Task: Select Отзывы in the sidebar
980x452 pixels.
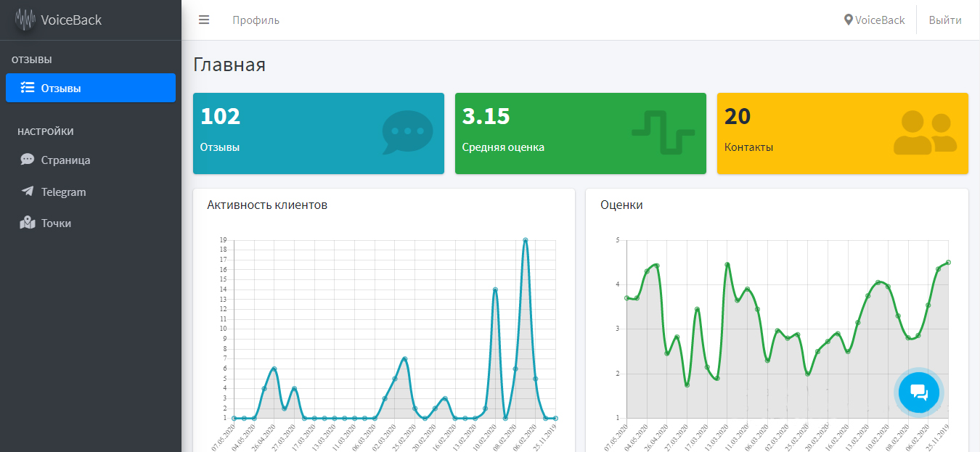Action: [91, 88]
